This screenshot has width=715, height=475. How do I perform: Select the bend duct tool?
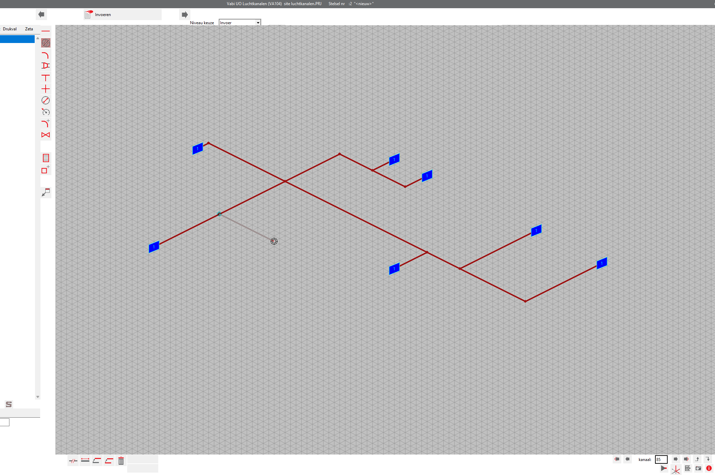click(x=46, y=55)
